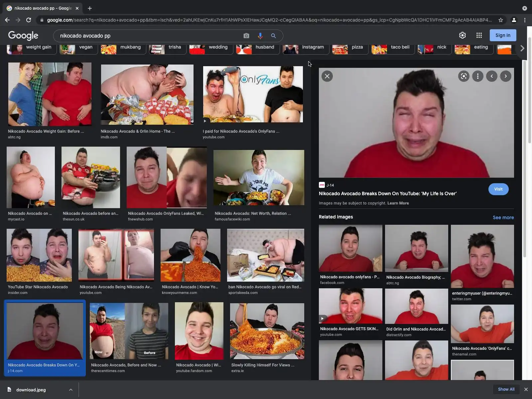The height and width of the screenshot is (399, 532).
Task: Go to next image in preview
Action: (506, 76)
